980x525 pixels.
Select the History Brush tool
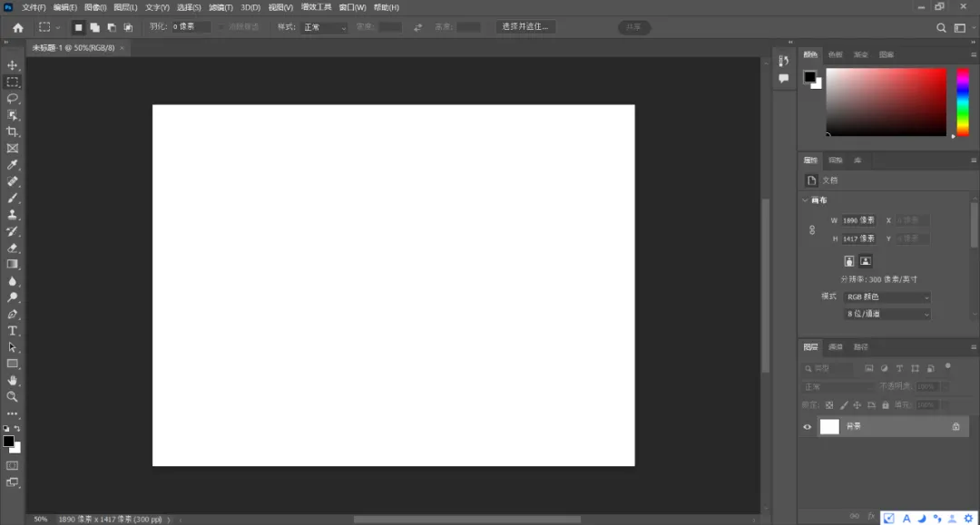point(12,231)
